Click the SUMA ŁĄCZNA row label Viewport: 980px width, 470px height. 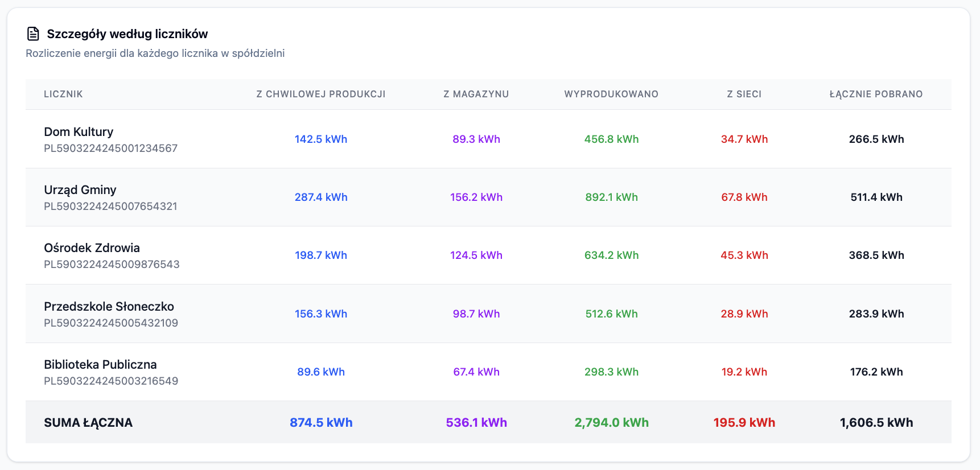pos(88,423)
